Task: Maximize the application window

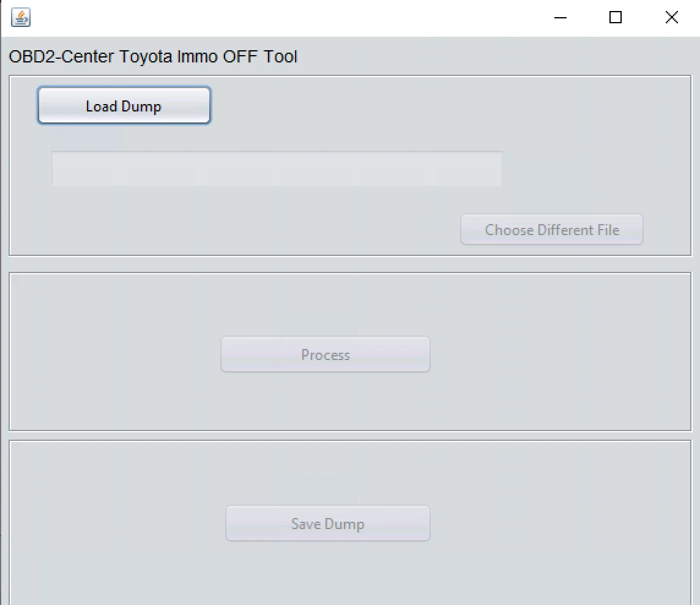Action: click(616, 18)
